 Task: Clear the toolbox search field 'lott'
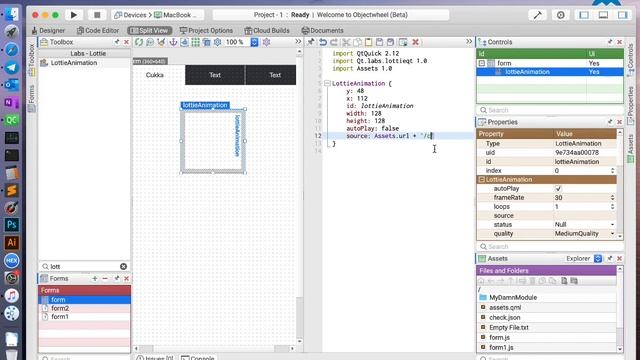tap(123, 267)
